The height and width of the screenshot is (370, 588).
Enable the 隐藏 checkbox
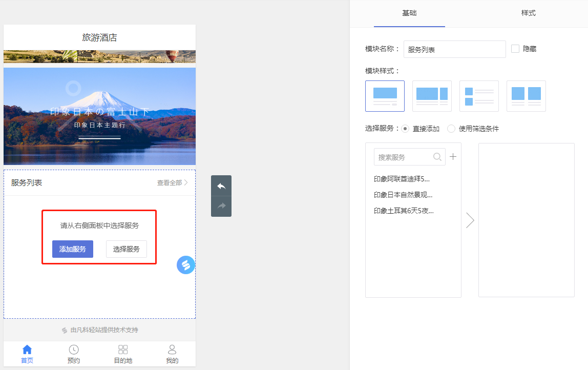515,49
